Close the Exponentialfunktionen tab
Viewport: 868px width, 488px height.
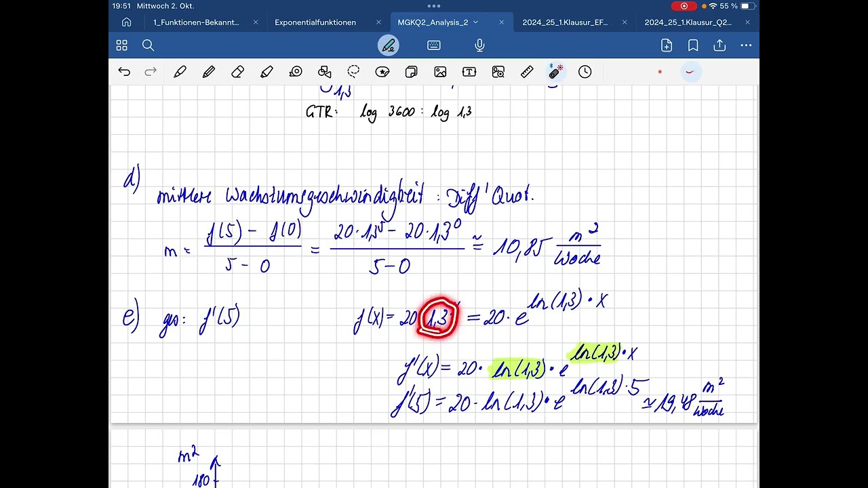tap(378, 22)
